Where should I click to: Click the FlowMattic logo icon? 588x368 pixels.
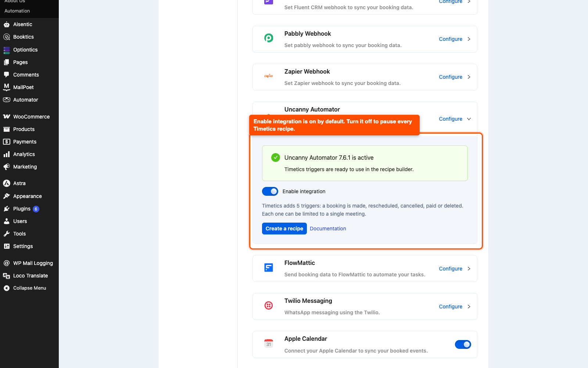coord(269,268)
